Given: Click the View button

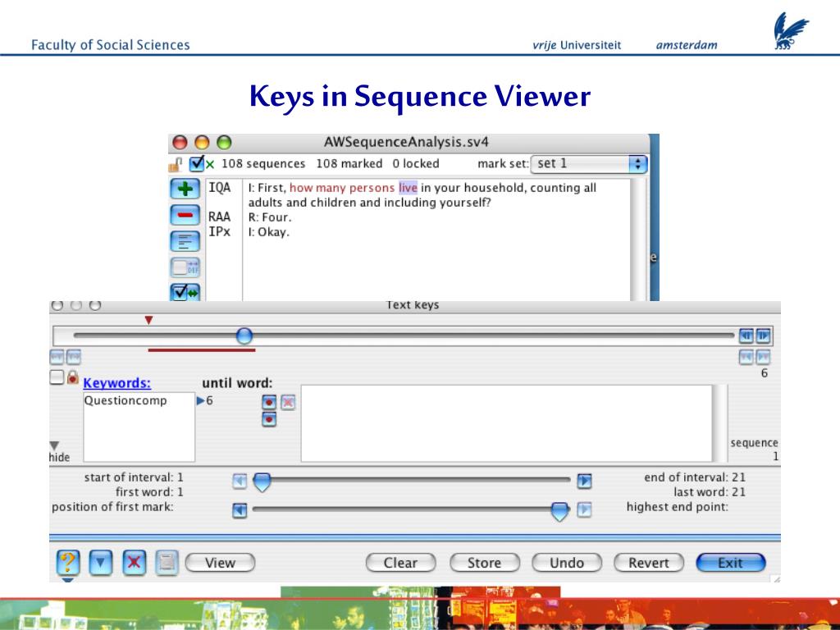Looking at the screenshot, I should pos(220,563).
